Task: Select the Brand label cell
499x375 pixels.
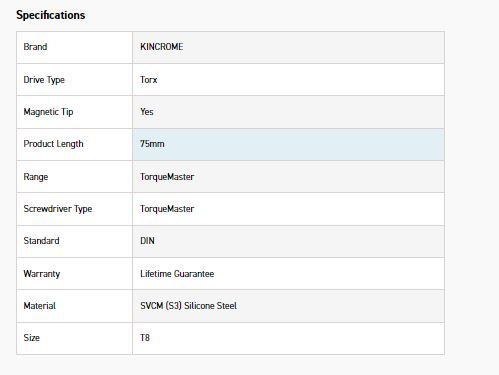Action: coord(74,47)
